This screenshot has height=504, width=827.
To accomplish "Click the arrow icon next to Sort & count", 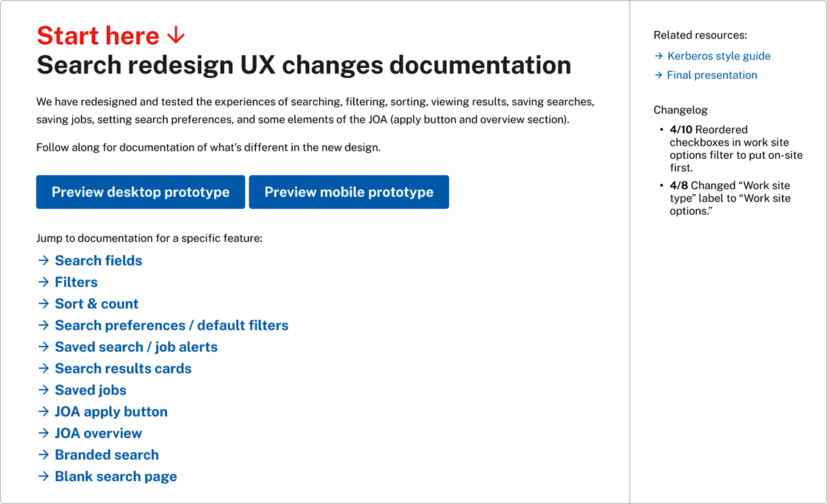I will coord(44,303).
